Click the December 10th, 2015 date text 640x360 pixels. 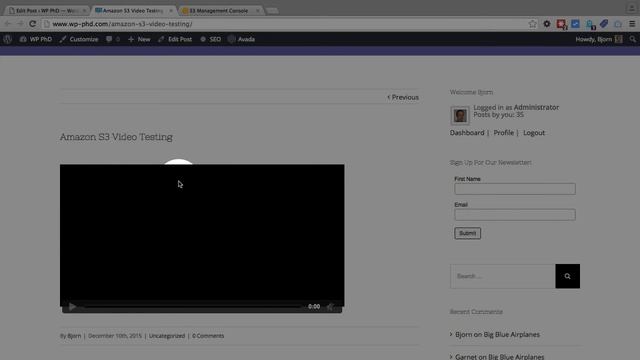[115, 336]
